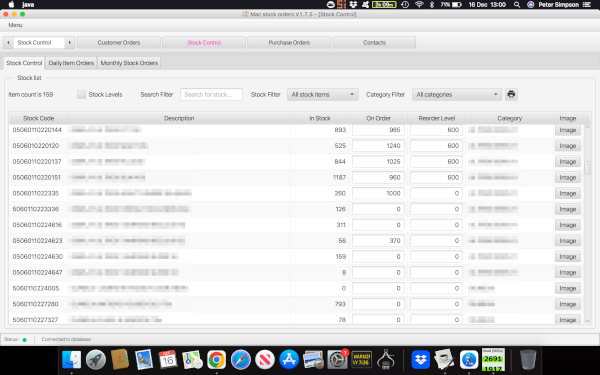Open Spotlight search magnifier in menu bar
600x375 pixels.
517,5
